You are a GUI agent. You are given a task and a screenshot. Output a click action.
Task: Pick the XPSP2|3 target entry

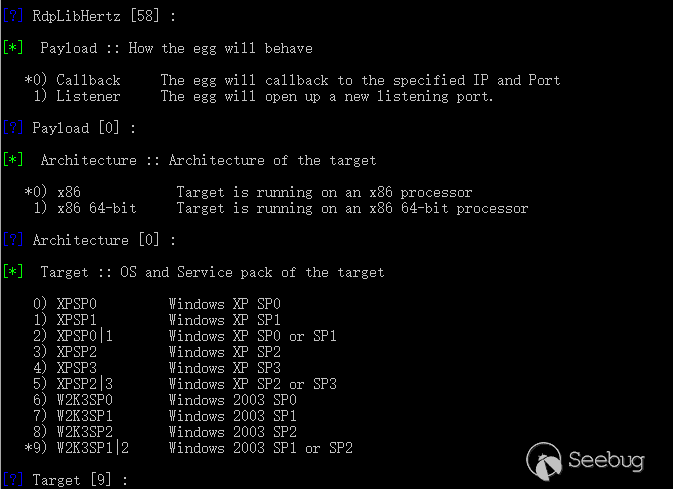coord(84,384)
